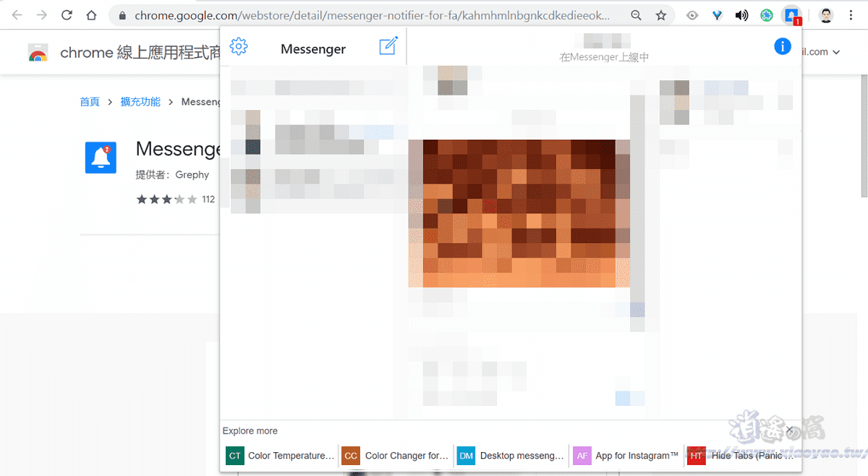Toggle the Messenger Notifier extension icon
Image resolution: width=868 pixels, height=476 pixels.
(x=792, y=14)
